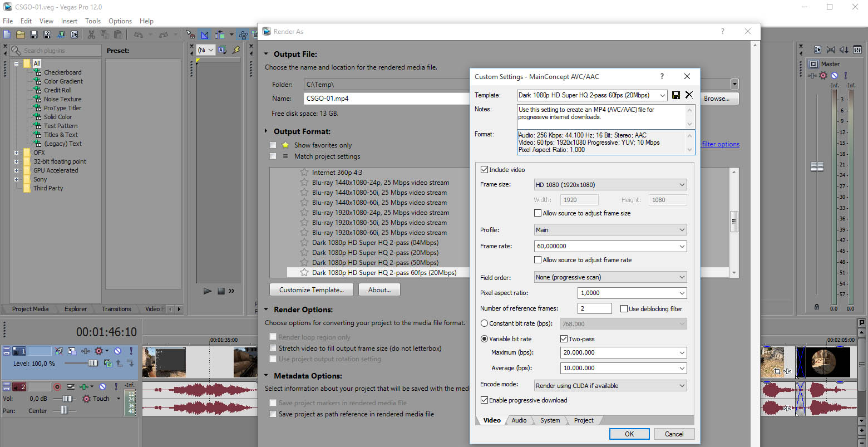Switch to the Audio tab

click(519, 420)
